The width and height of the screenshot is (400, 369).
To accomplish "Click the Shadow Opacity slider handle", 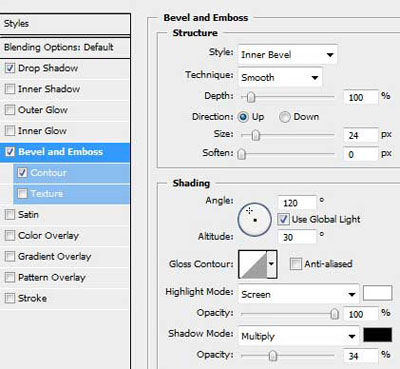I will click(273, 356).
